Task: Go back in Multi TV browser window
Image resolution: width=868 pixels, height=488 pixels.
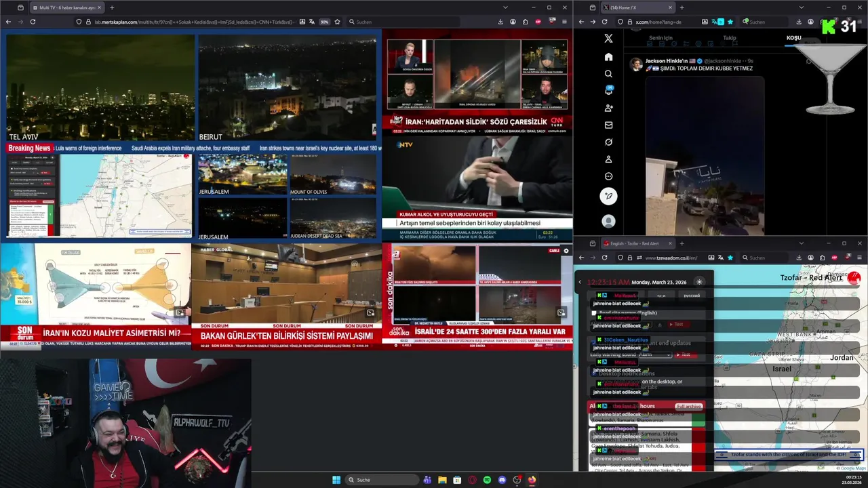Action: (x=8, y=22)
